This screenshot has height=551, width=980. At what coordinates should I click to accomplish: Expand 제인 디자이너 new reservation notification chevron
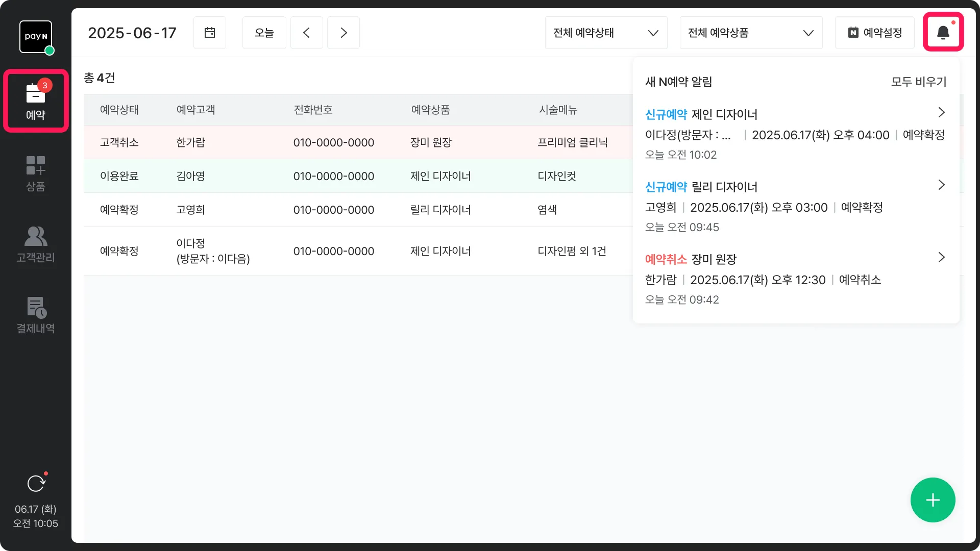(x=941, y=112)
